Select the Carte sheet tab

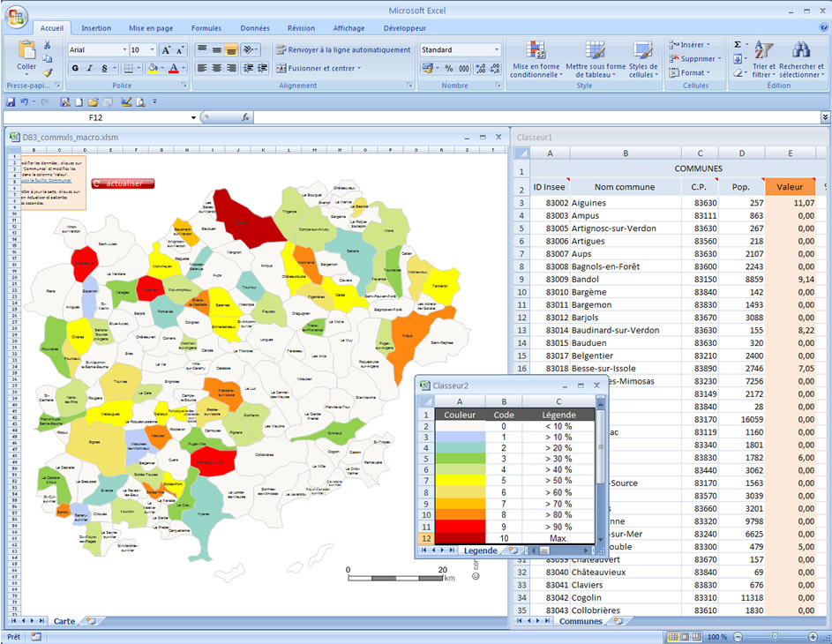click(64, 621)
